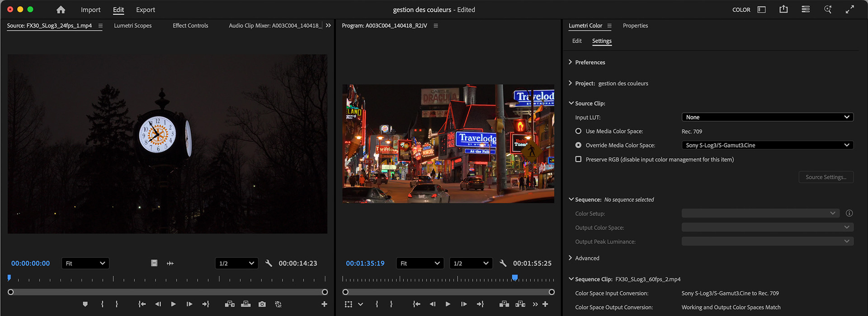The height and width of the screenshot is (316, 868).
Task: Click Add Marker icon in Source monitor
Action: pos(85,304)
